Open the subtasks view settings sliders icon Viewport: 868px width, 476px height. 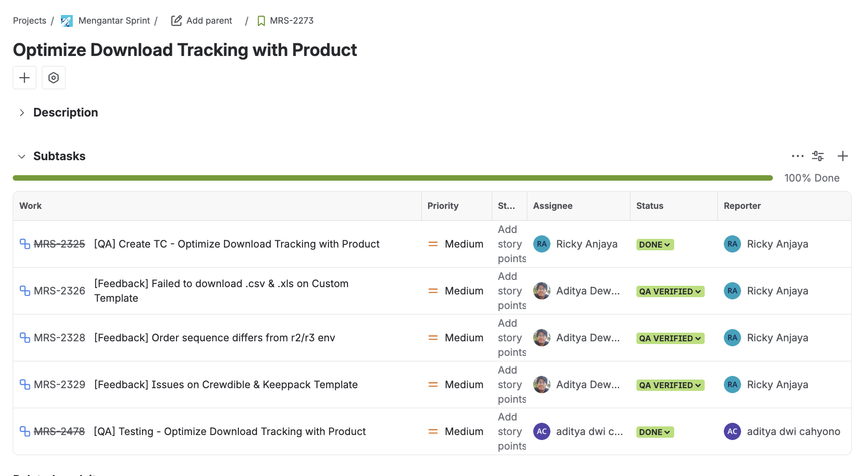pyautogui.click(x=818, y=156)
